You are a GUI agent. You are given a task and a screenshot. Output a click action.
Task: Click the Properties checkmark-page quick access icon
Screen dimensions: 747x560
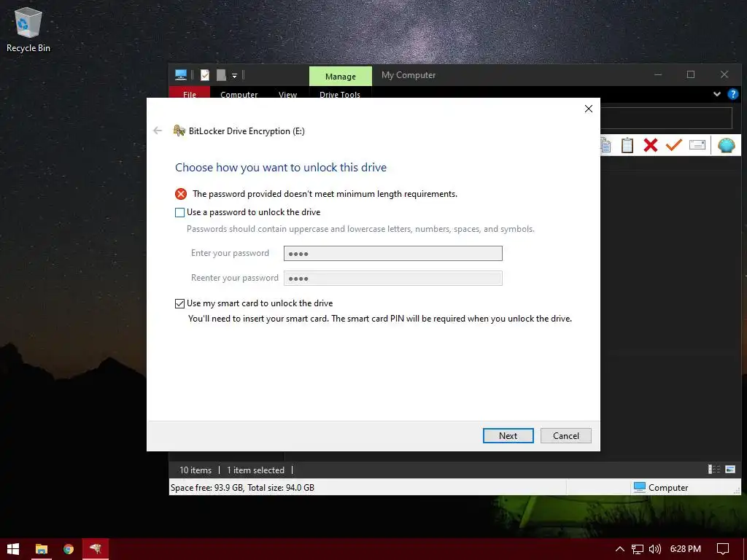[205, 75]
